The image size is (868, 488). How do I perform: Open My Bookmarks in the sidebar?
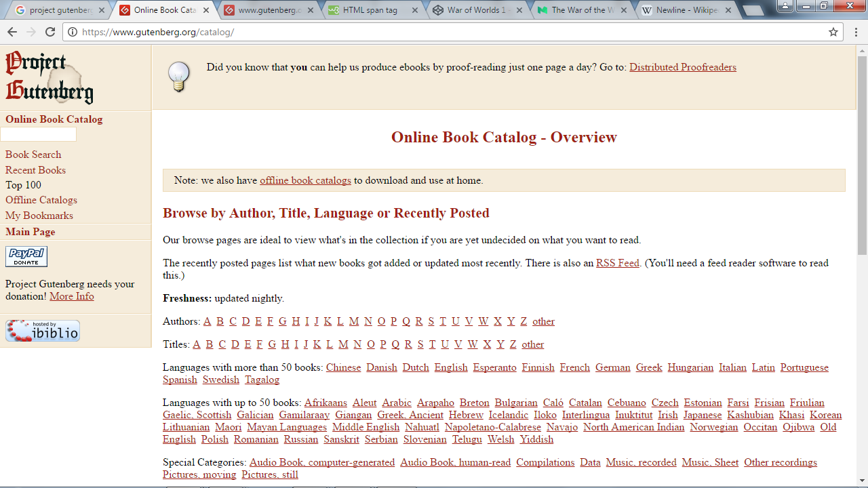pyautogui.click(x=39, y=216)
